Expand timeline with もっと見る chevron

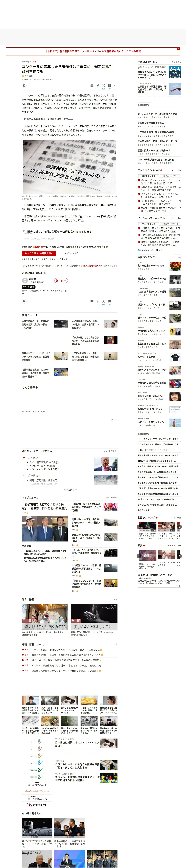pos(70,490)
